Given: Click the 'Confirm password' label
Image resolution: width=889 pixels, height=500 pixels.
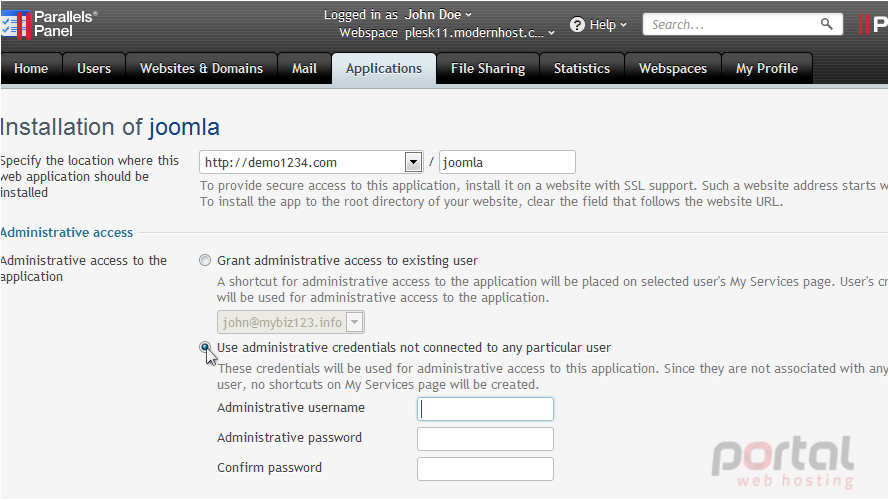Looking at the screenshot, I should coord(269,468).
